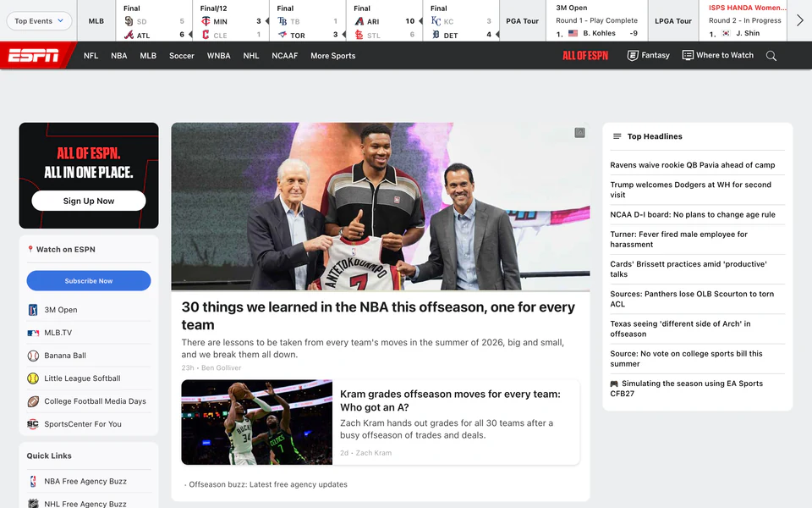This screenshot has width=812, height=508.
Task: Open the NFL menu
Action: [x=91, y=56]
